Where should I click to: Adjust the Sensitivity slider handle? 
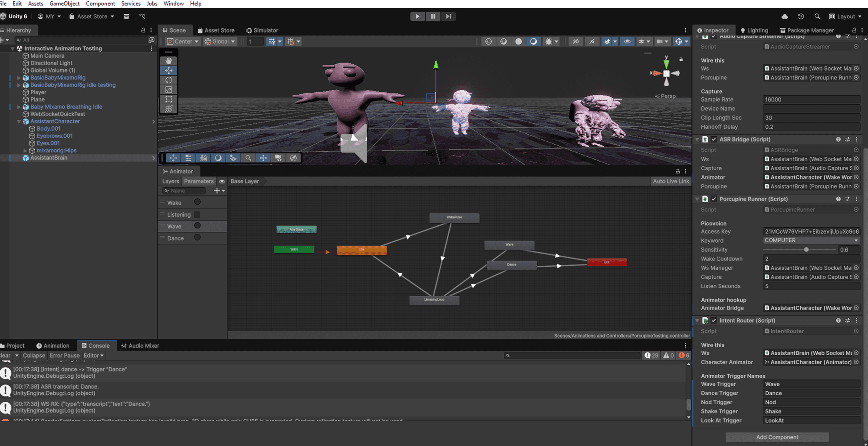[806, 250]
